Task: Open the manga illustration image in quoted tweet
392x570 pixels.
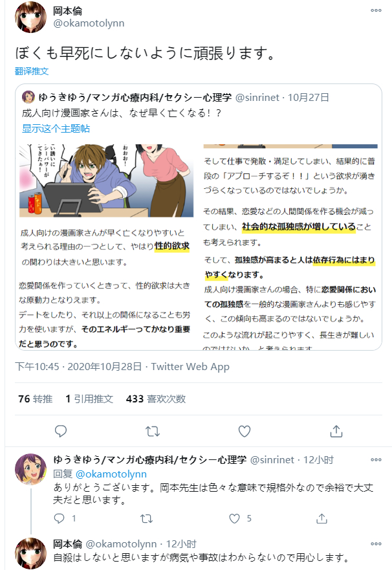Action: 106,246
